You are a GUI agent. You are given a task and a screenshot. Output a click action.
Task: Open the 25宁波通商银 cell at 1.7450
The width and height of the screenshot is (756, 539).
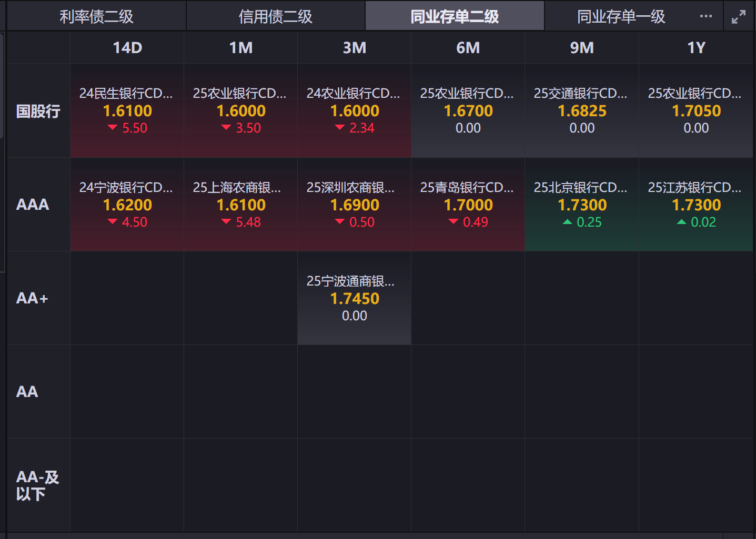pyautogui.click(x=354, y=298)
